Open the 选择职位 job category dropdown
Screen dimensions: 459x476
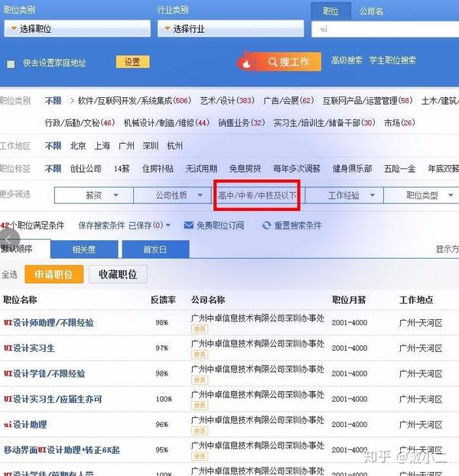click(77, 28)
